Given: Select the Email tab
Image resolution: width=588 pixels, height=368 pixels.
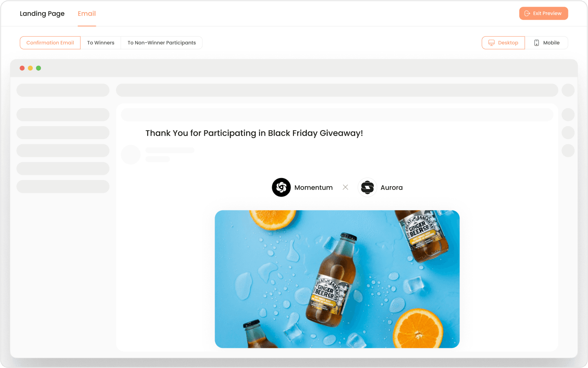Looking at the screenshot, I should click(x=87, y=13).
